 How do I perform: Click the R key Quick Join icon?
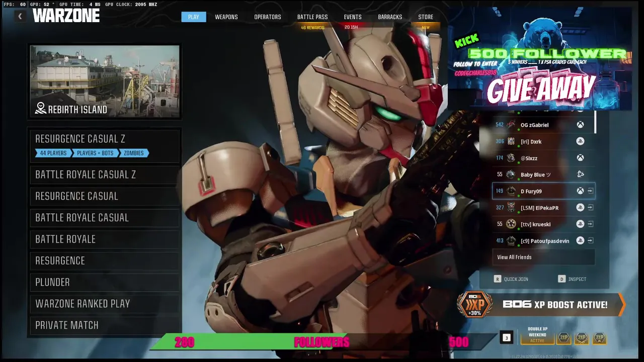pyautogui.click(x=498, y=279)
